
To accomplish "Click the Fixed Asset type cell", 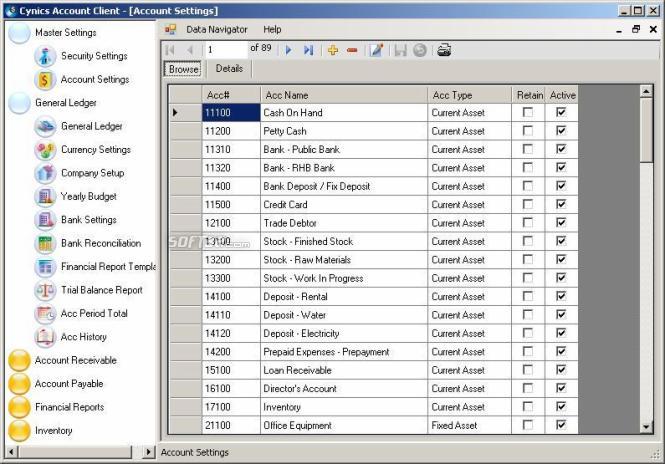I will (x=469, y=425).
